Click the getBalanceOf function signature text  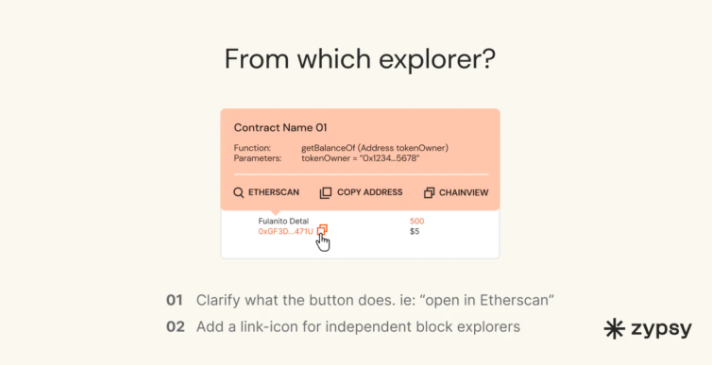coord(375,148)
